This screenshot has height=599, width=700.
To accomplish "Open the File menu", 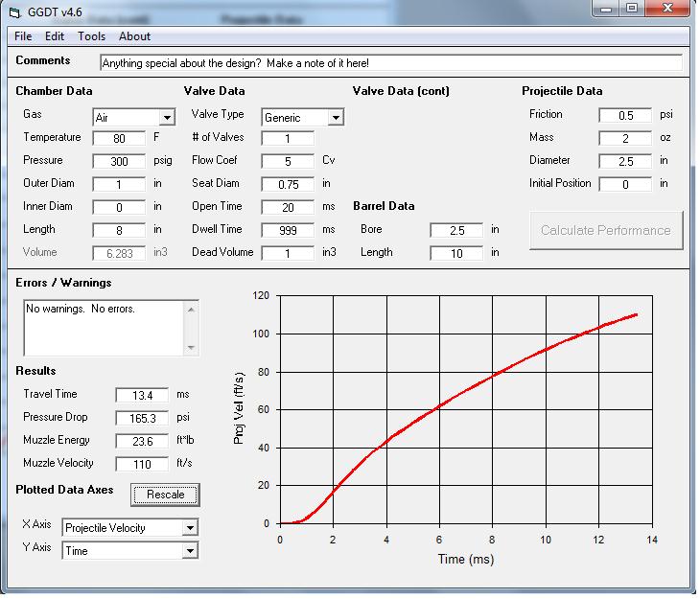I will pyautogui.click(x=23, y=36).
